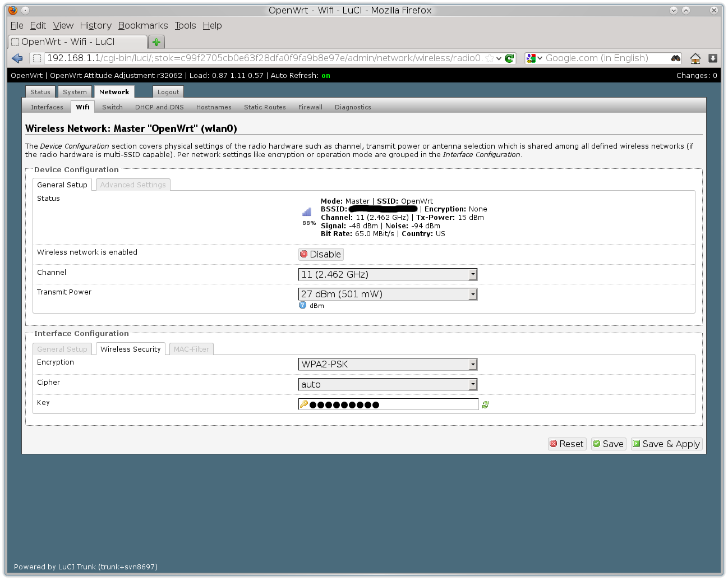
Task: Open a new tab with the green plus icon
Action: coord(156,42)
